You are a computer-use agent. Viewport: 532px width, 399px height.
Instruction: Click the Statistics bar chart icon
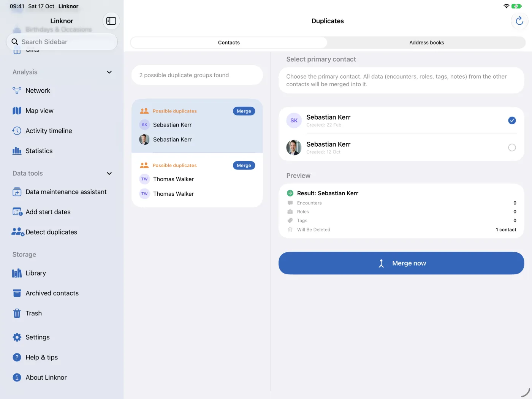coord(17,151)
